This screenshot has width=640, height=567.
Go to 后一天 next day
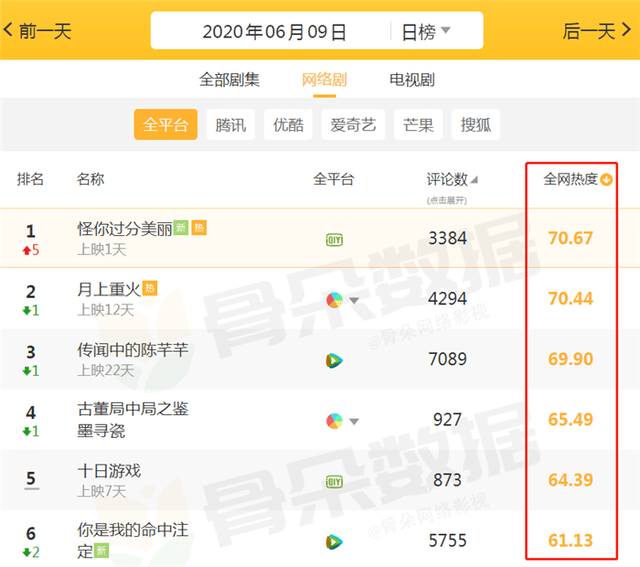coord(597,31)
